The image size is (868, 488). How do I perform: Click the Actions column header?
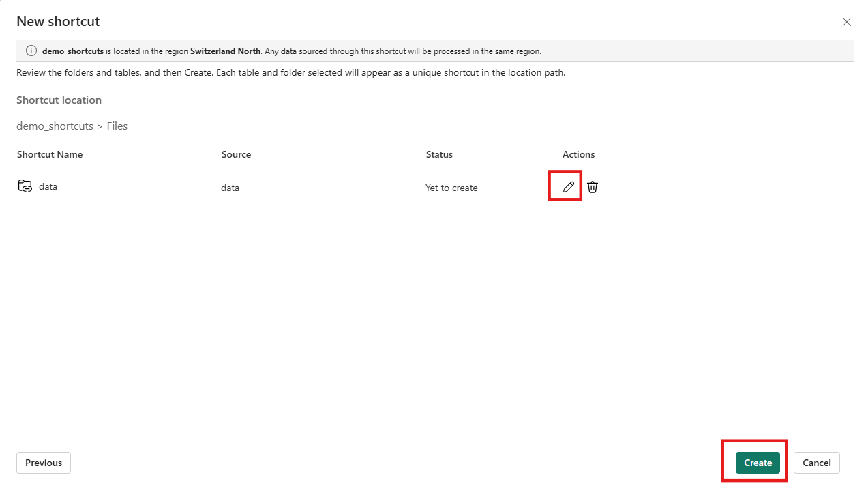point(578,154)
